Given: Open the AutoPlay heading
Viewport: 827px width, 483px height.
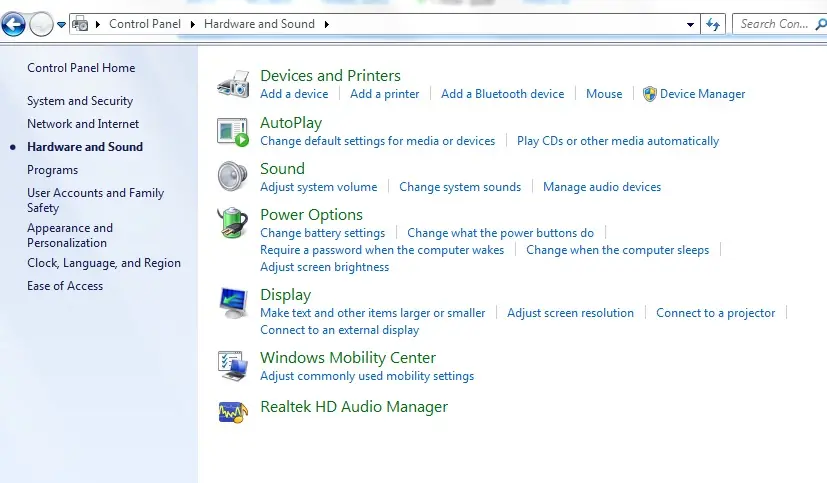Looking at the screenshot, I should [x=291, y=123].
